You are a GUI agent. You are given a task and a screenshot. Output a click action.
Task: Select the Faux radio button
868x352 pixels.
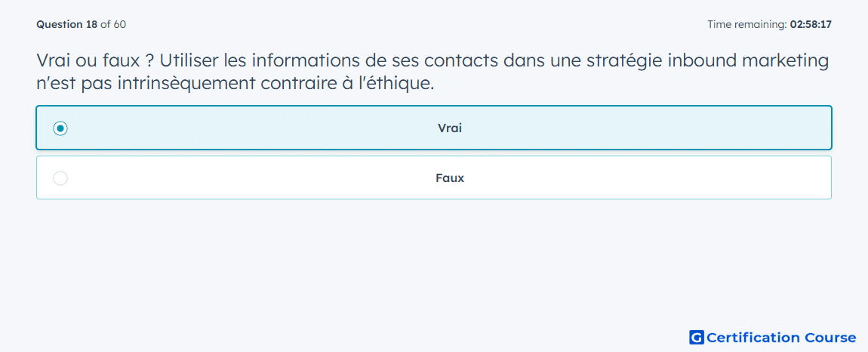[x=60, y=178]
